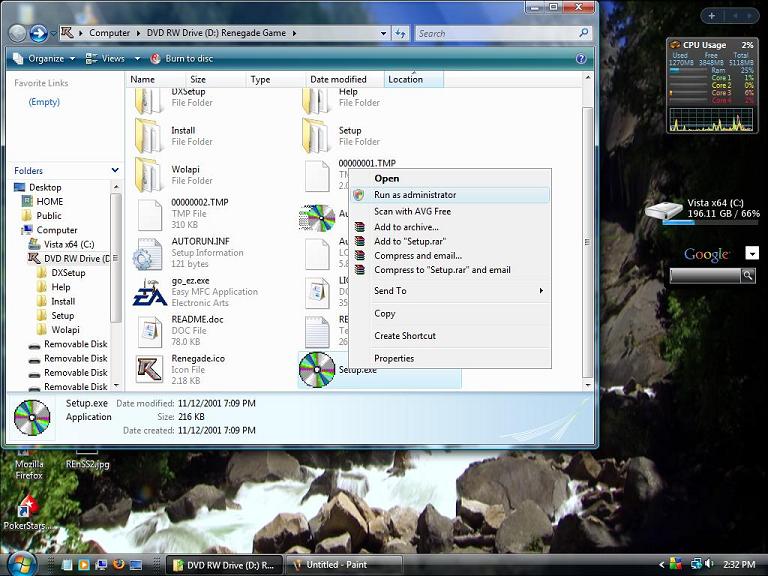Click the Burn to disc toolbar icon
The height and width of the screenshot is (576, 768).
click(x=155, y=59)
